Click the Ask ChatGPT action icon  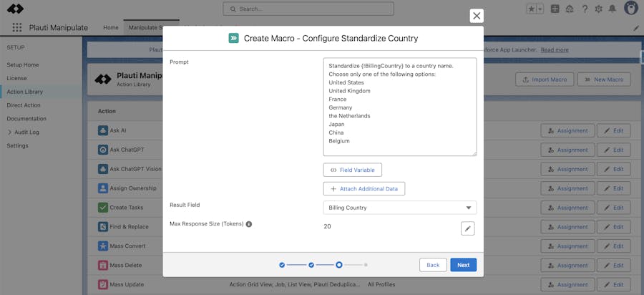(x=102, y=150)
